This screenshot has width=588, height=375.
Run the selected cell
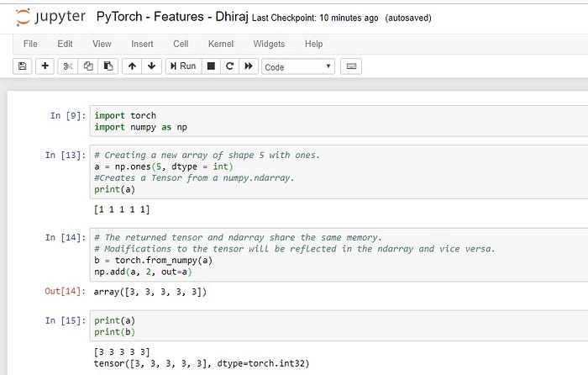click(x=183, y=66)
